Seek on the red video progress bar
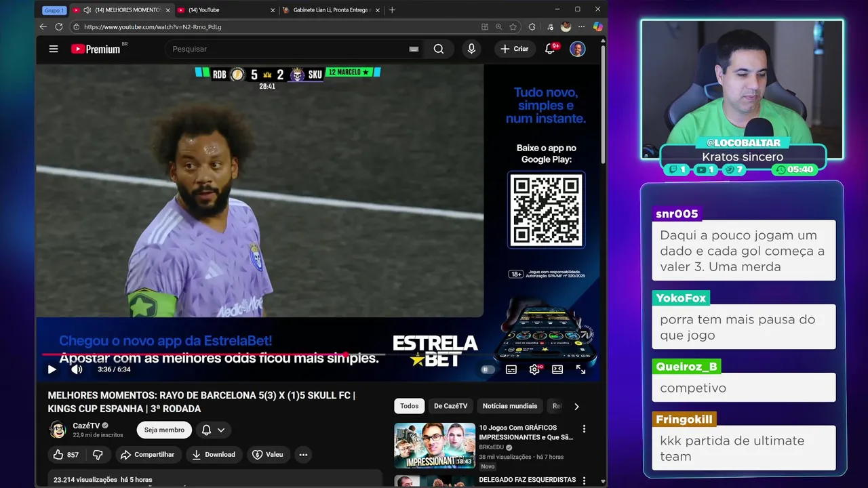The width and height of the screenshot is (868, 488). coord(214,354)
